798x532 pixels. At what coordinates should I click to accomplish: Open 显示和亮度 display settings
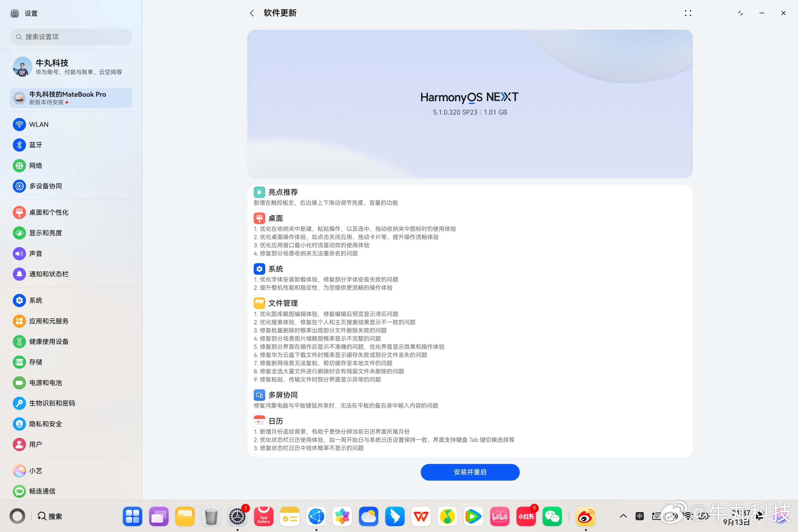(71, 233)
